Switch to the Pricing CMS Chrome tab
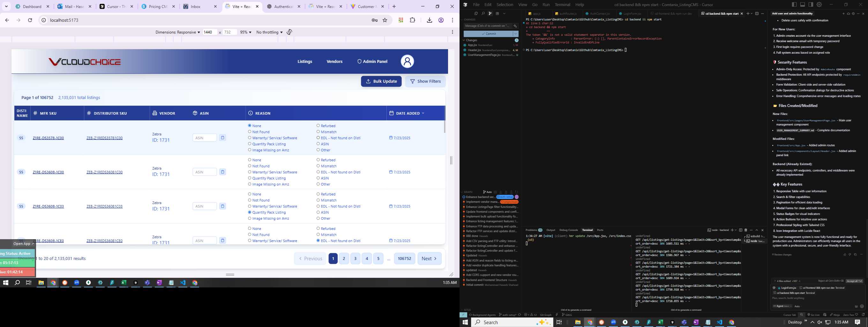This screenshot has width=868, height=327. coord(158,6)
